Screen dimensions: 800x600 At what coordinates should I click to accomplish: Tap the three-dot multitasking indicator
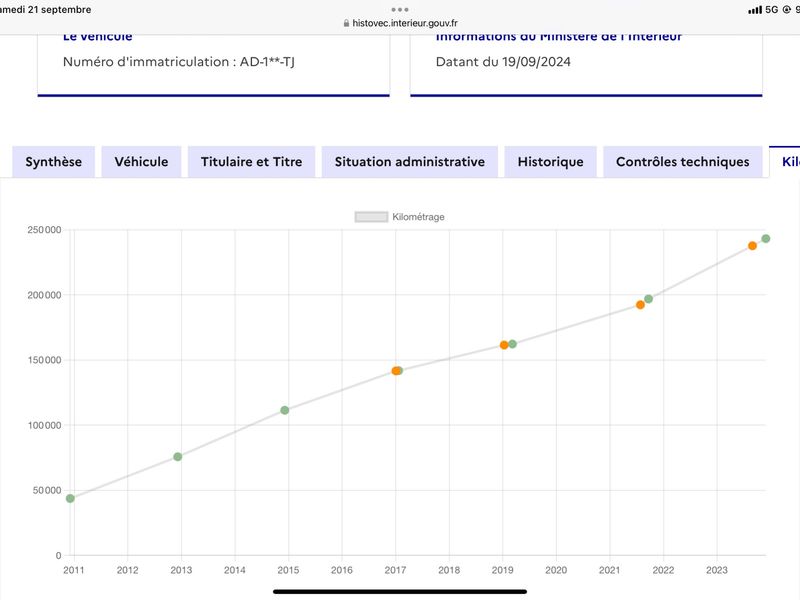click(400, 10)
